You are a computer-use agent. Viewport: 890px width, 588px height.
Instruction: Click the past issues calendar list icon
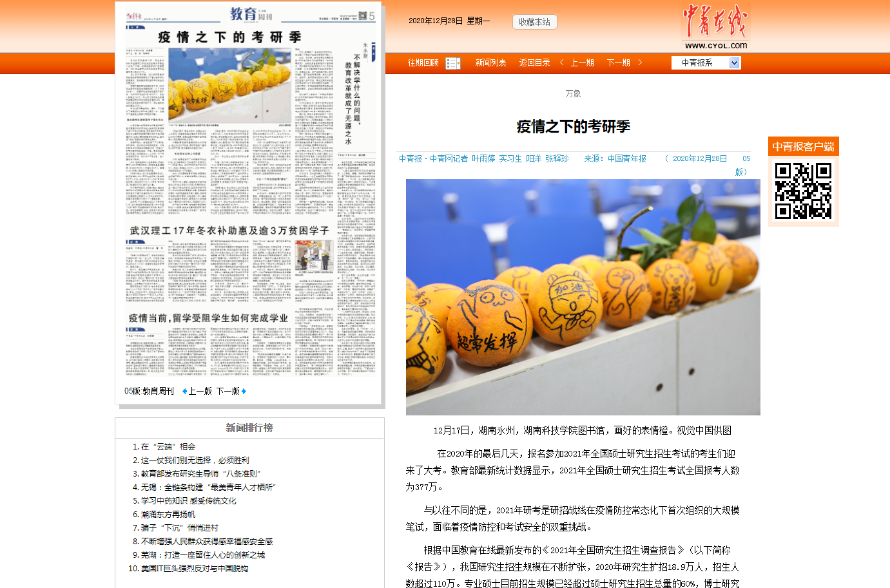452,63
